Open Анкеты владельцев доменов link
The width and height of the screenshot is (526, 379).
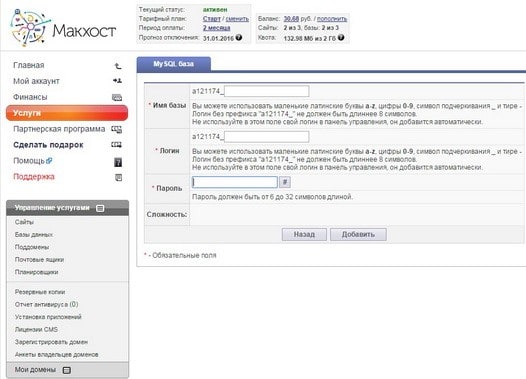coord(57,355)
